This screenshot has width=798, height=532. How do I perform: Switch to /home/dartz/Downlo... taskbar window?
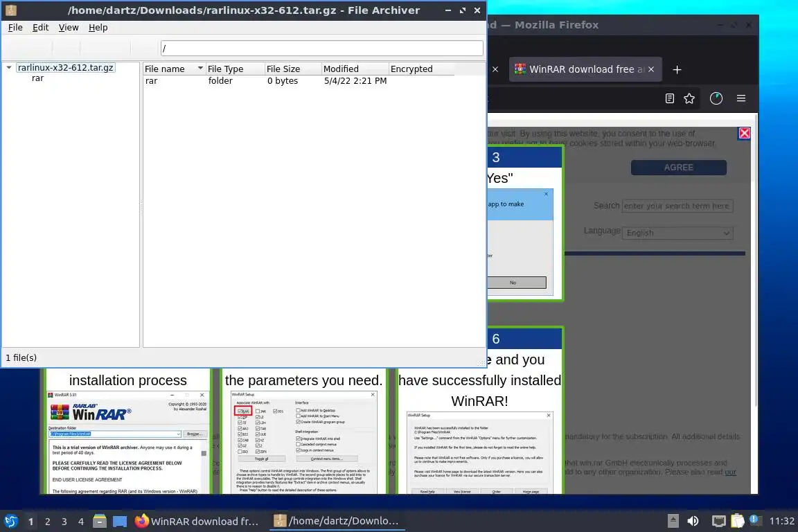[337, 522]
